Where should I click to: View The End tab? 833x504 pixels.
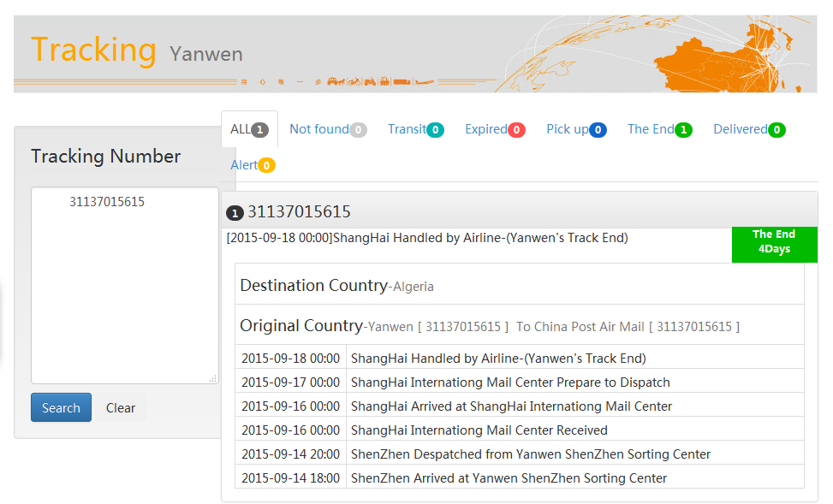pos(659,129)
